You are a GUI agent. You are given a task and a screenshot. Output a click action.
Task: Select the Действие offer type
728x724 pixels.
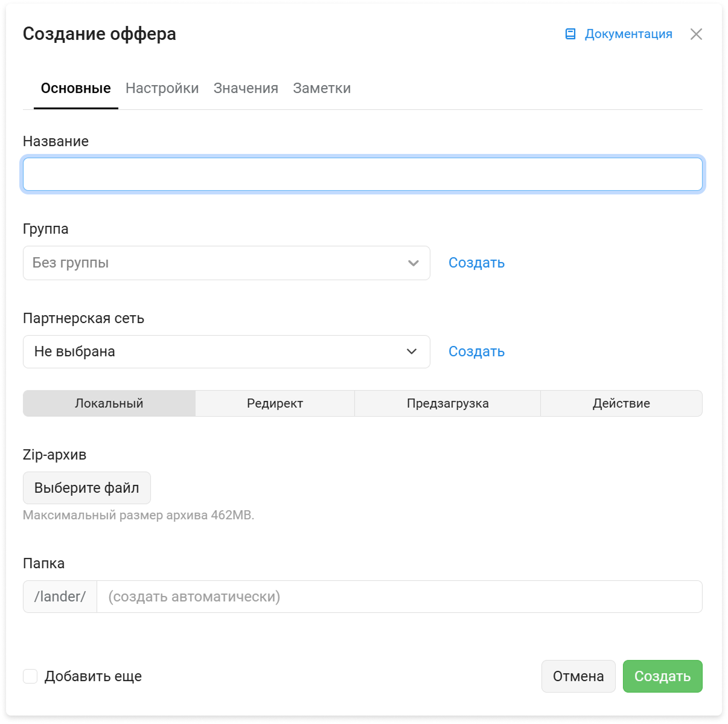pyautogui.click(x=622, y=403)
